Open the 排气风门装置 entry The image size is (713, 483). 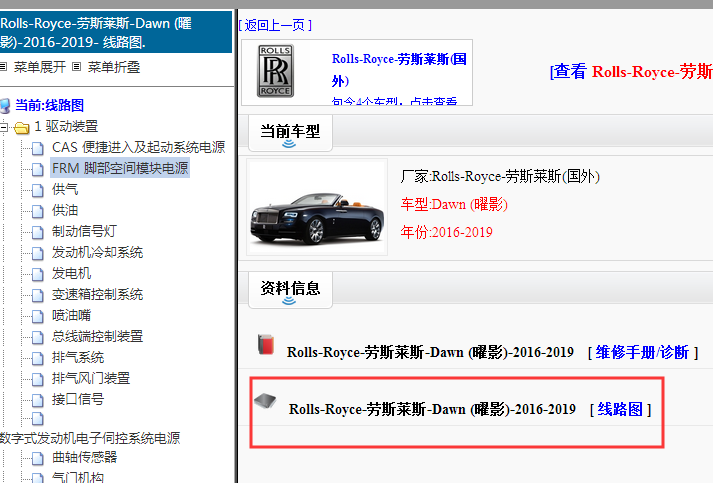91,378
